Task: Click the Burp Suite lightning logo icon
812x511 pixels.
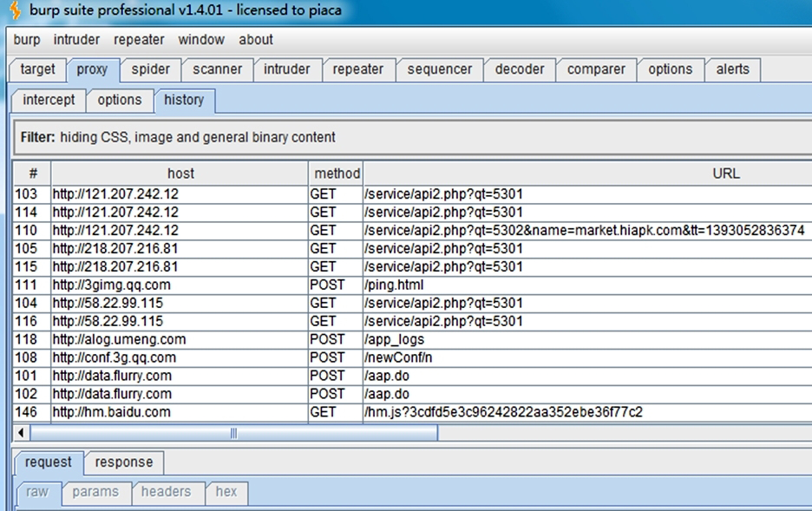Action: tap(15, 10)
